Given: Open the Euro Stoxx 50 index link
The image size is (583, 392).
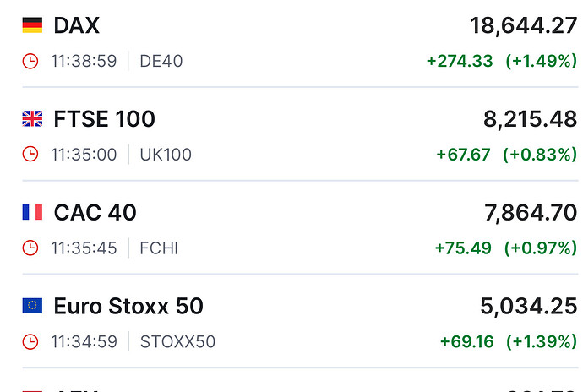Looking at the screenshot, I should pos(128,306).
